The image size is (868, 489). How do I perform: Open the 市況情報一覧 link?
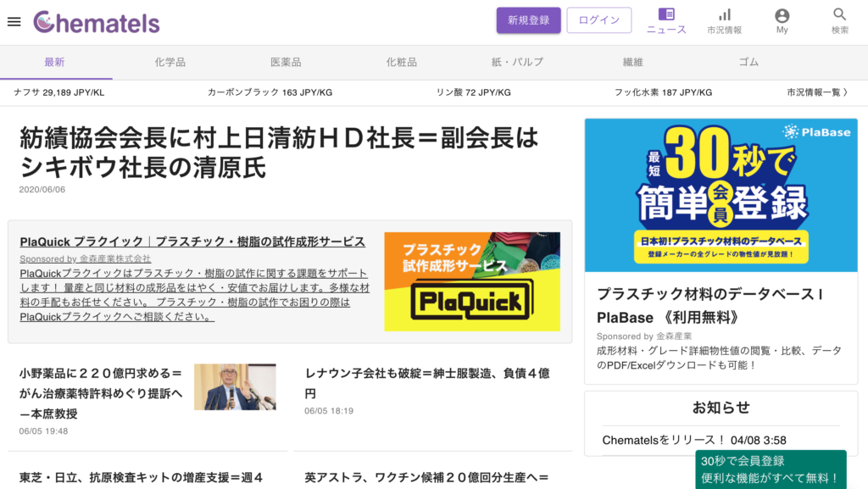(817, 93)
